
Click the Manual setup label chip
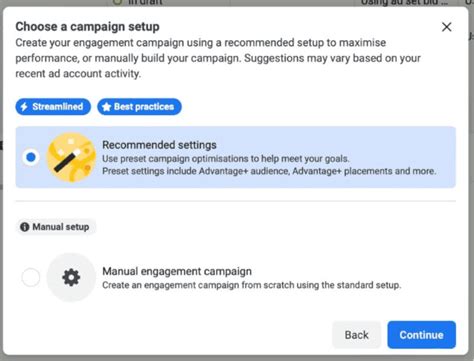click(x=56, y=227)
